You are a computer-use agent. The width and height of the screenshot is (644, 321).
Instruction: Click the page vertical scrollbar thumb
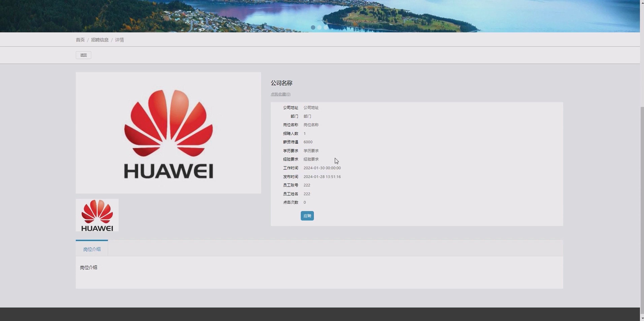[x=642, y=210]
